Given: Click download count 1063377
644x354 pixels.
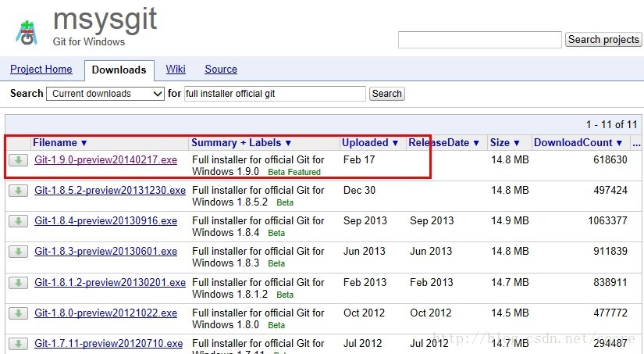Looking at the screenshot, I should click(x=608, y=221).
